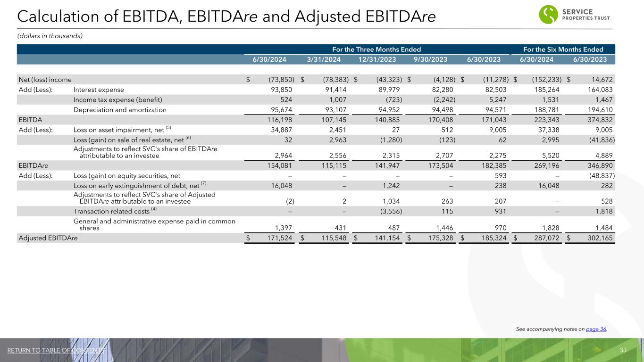Click the For the Three Months Ended header
Image resolution: width=644 pixels, height=362 pixels.
tap(376, 49)
